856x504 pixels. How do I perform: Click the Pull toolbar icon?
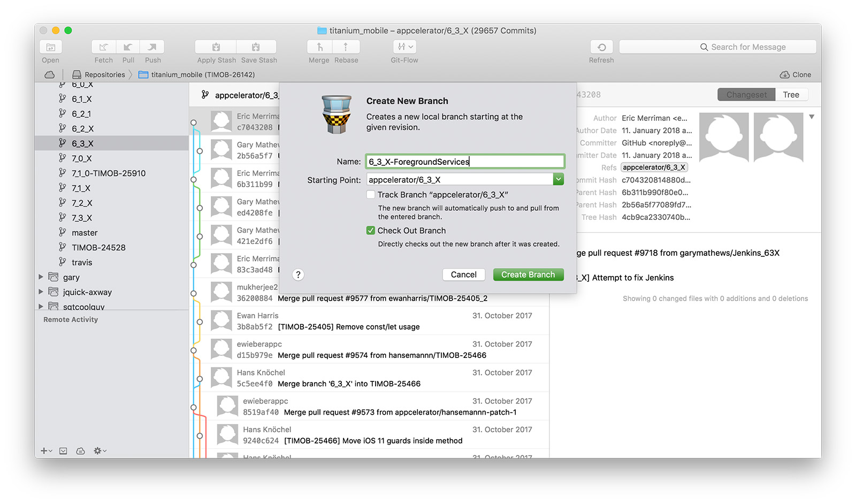click(x=128, y=47)
